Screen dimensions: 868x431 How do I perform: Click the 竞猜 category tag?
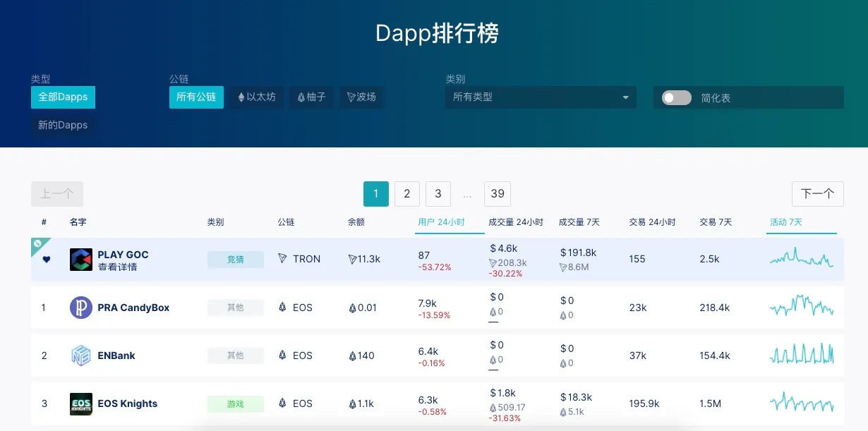(x=236, y=260)
